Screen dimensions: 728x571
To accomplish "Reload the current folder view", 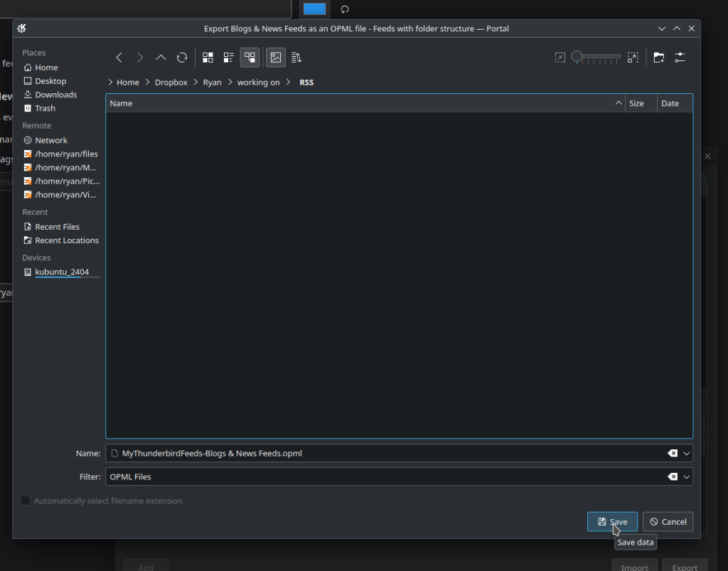I will click(182, 58).
